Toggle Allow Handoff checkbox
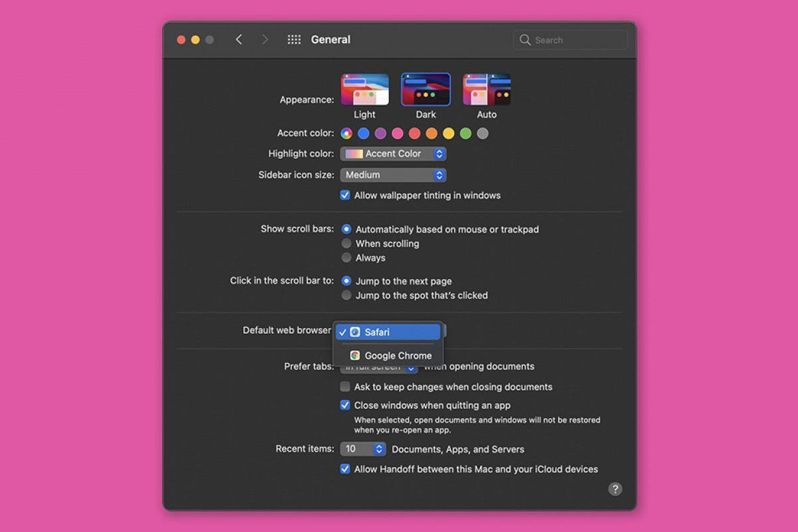Viewport: 798px width, 532px height. click(345, 469)
